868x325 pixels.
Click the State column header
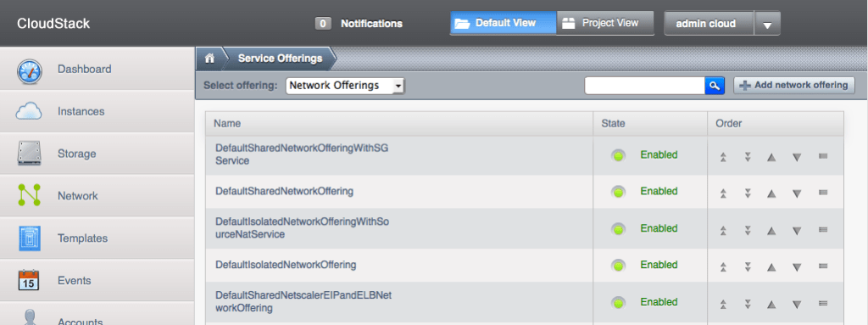coord(650,124)
